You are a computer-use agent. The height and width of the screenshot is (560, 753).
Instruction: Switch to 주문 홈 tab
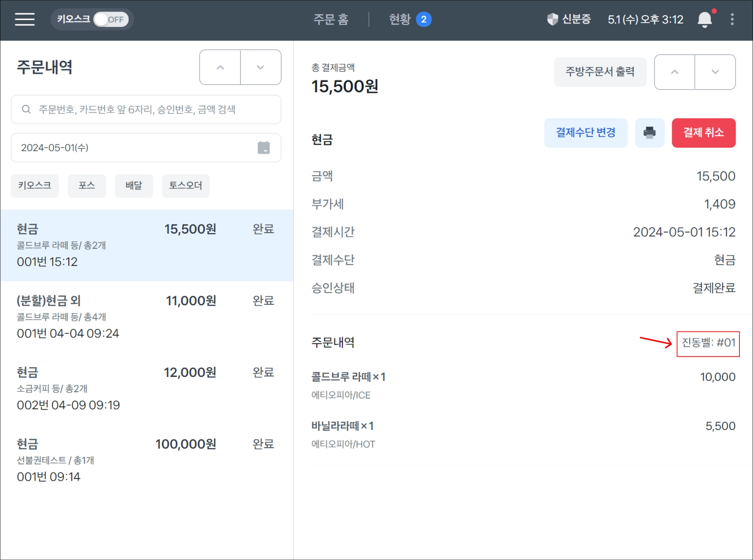tap(331, 19)
